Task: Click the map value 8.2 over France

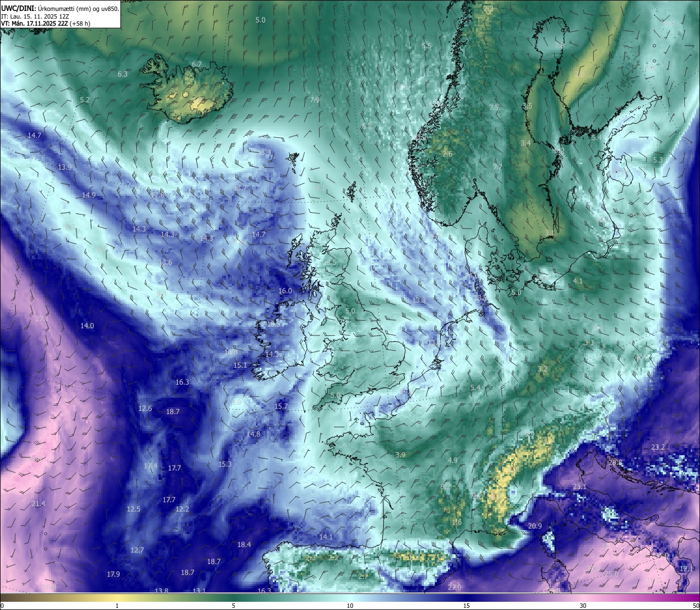Action: click(x=445, y=486)
